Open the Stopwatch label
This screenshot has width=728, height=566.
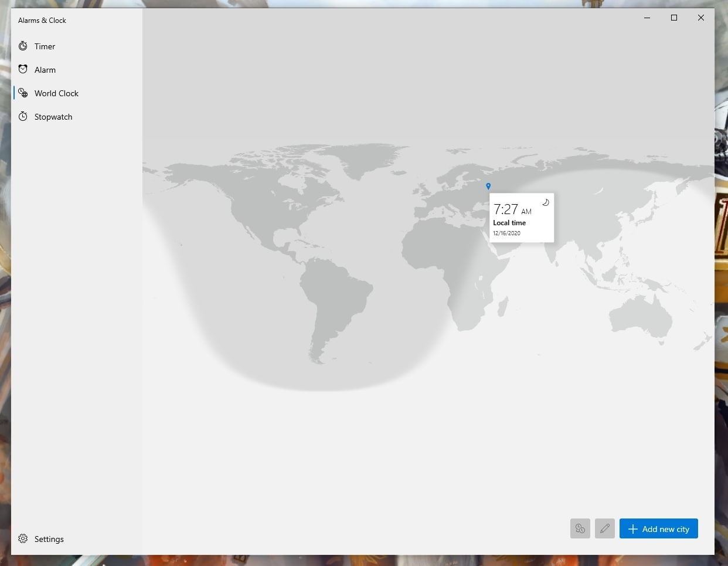pos(53,117)
